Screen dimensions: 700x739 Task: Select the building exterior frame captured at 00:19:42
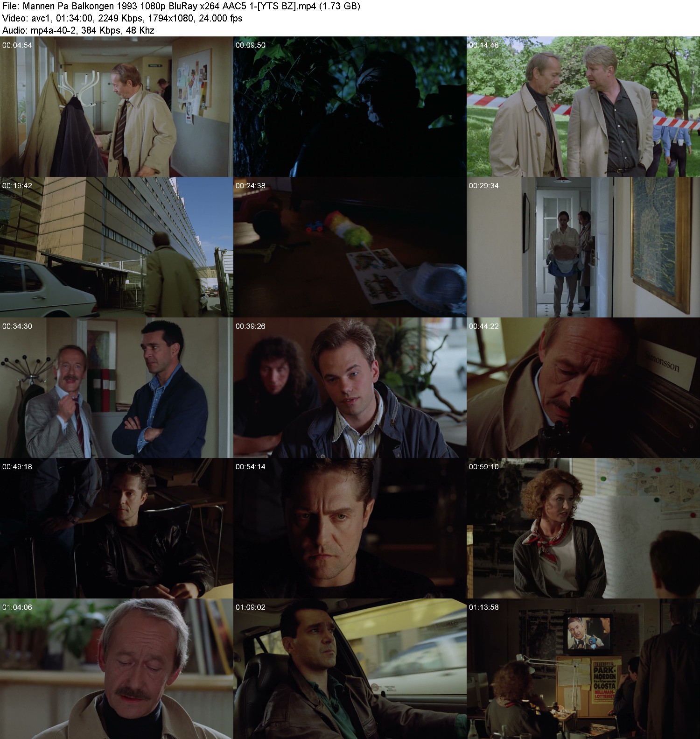(x=117, y=247)
